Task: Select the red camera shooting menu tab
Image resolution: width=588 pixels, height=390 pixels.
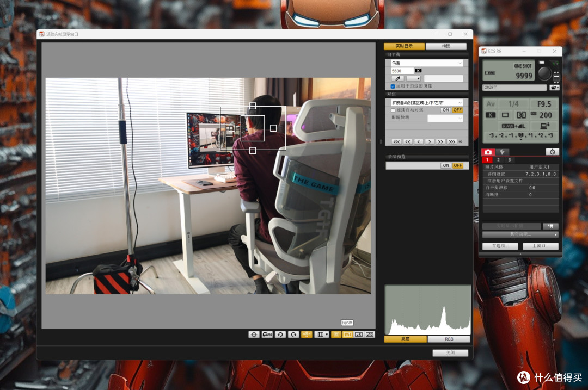Action: [488, 152]
